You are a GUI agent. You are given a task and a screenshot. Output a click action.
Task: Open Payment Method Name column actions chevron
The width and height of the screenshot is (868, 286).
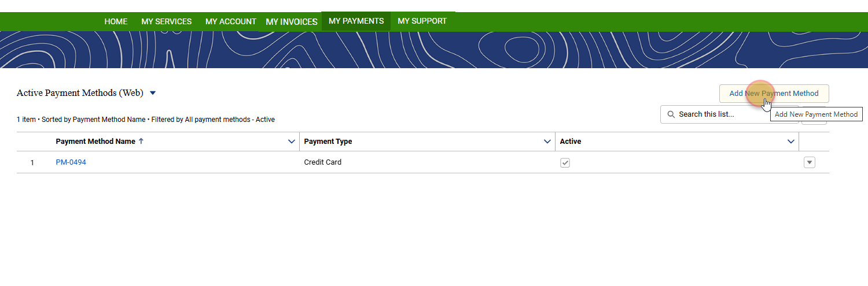(x=292, y=142)
